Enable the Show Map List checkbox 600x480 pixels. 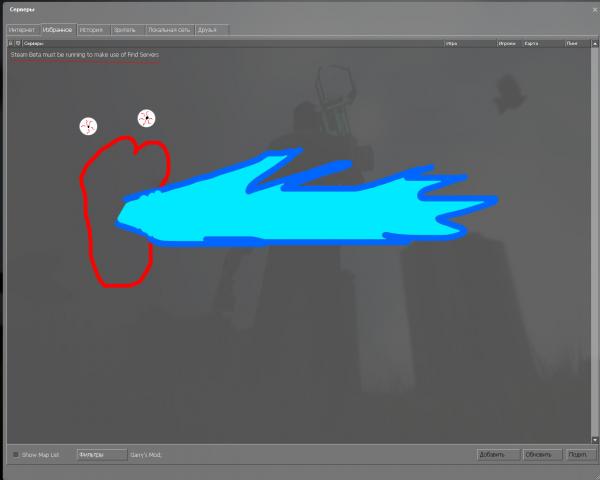click(15, 455)
